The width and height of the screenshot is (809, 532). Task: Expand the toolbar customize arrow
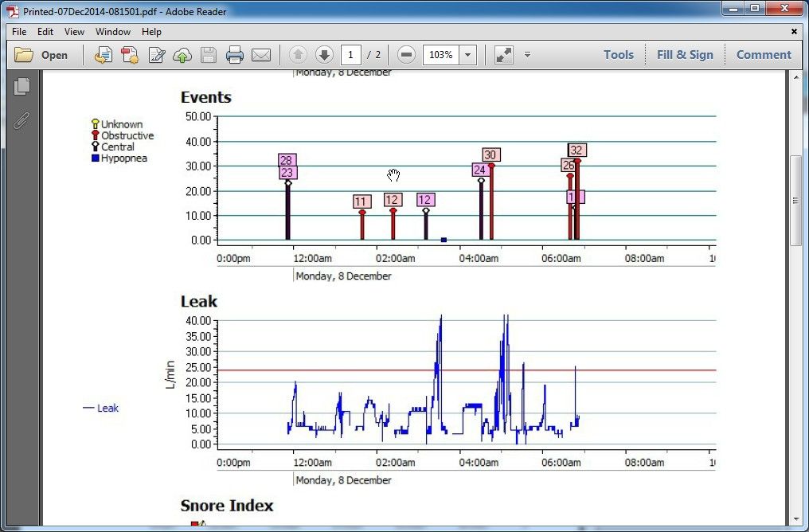point(527,55)
